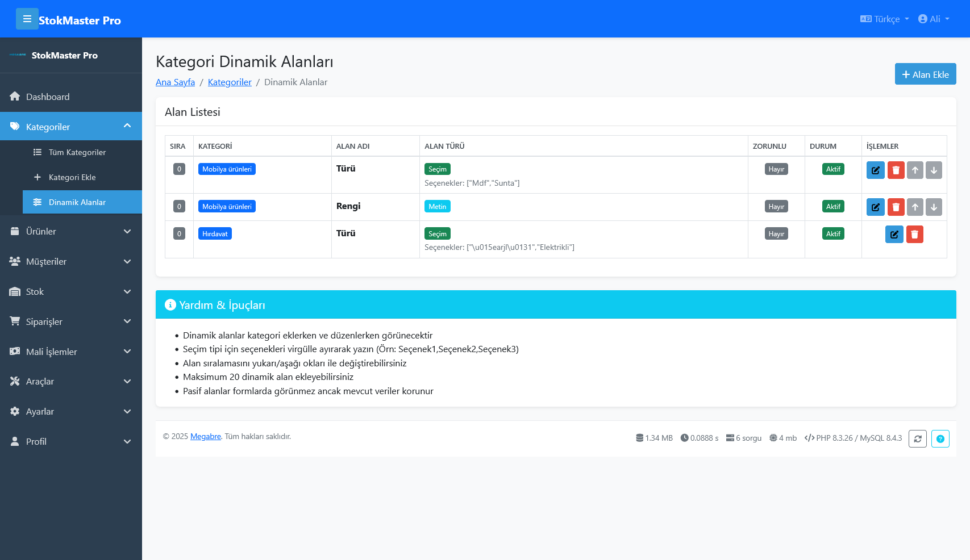
Task: Open the Türkçe language dropdown
Action: 884,19
